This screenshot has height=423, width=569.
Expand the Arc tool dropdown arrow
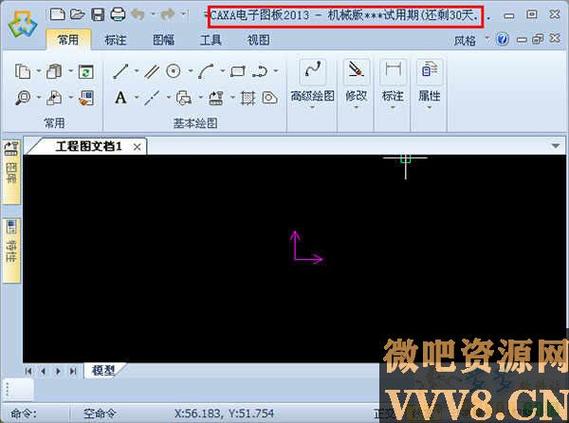[x=222, y=71]
